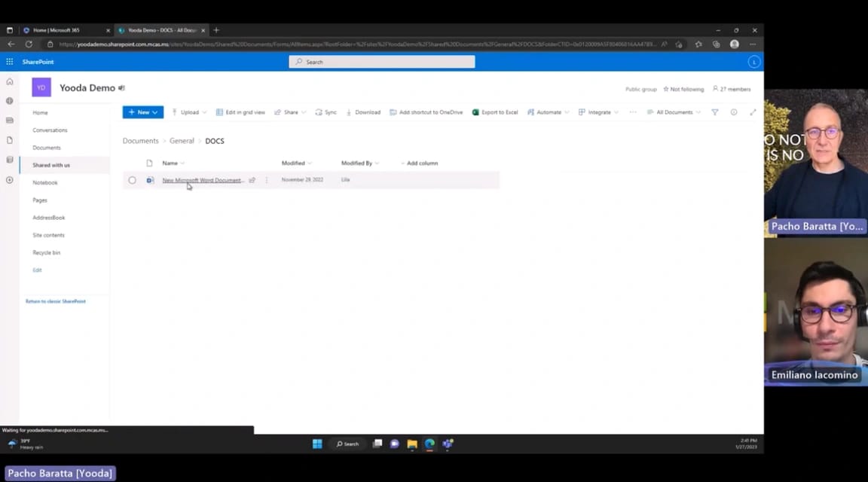The image size is (868, 482).
Task: Click Return to classic SharePoint link
Action: (x=56, y=301)
